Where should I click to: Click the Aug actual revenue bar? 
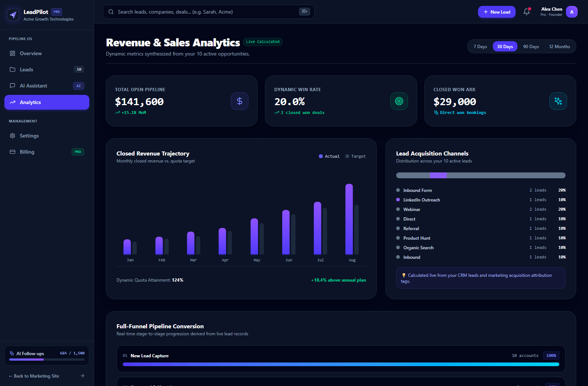(x=349, y=219)
